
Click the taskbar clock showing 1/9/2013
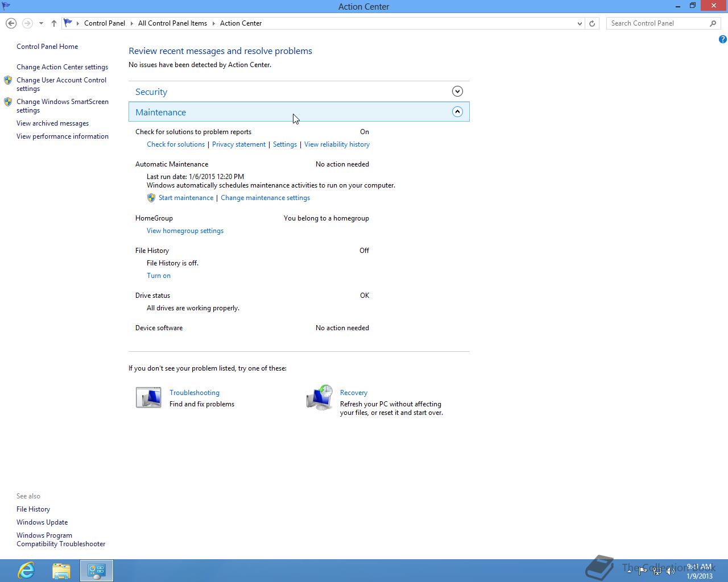700,571
